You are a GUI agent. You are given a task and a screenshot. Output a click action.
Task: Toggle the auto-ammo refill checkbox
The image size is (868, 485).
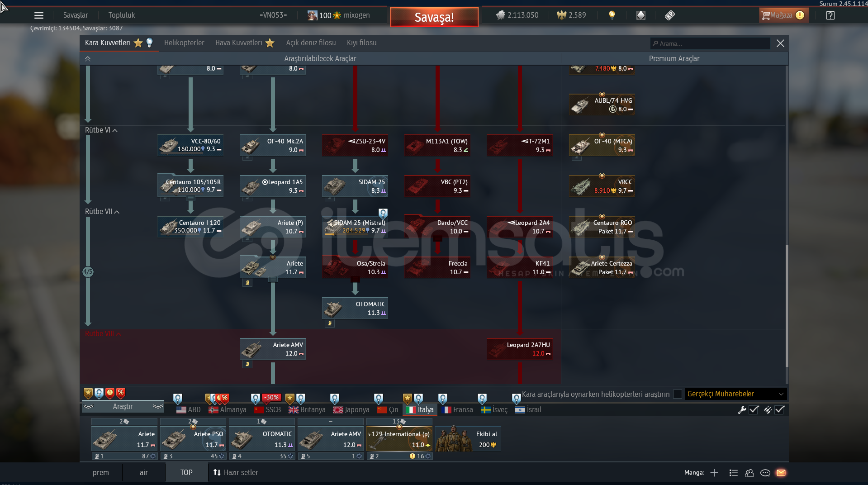tap(780, 410)
